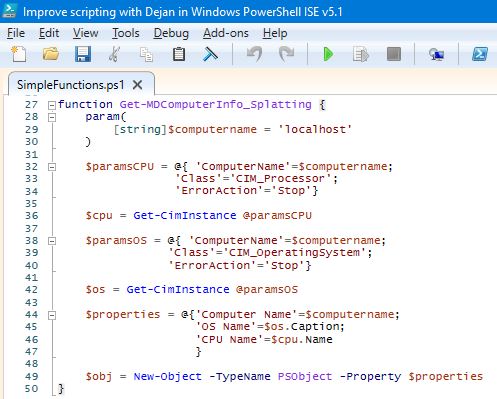Click $paramsCPU variable on line 32
497x399 pixels.
120,166
